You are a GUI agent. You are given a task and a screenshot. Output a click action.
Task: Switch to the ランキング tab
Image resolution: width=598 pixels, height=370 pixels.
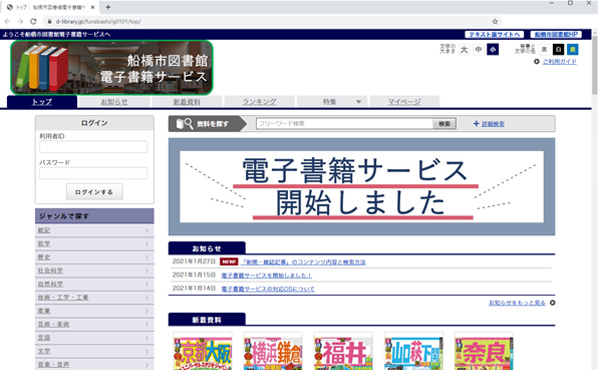pyautogui.click(x=259, y=102)
